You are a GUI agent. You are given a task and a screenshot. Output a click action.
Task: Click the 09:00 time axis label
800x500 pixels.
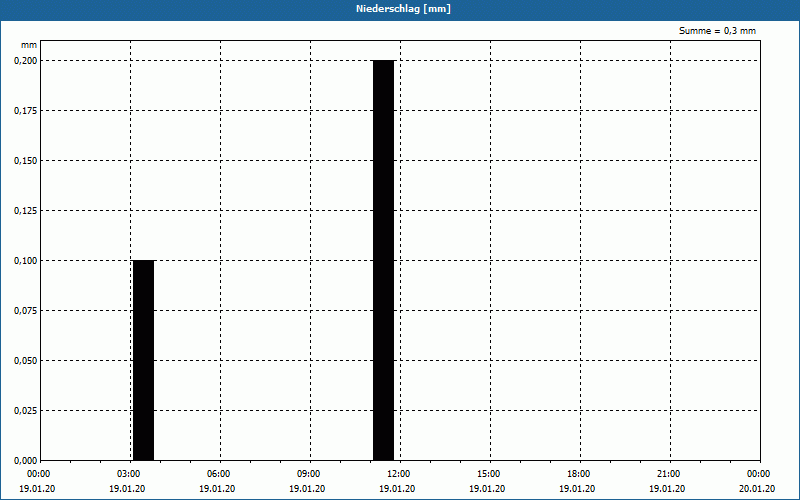(x=308, y=474)
